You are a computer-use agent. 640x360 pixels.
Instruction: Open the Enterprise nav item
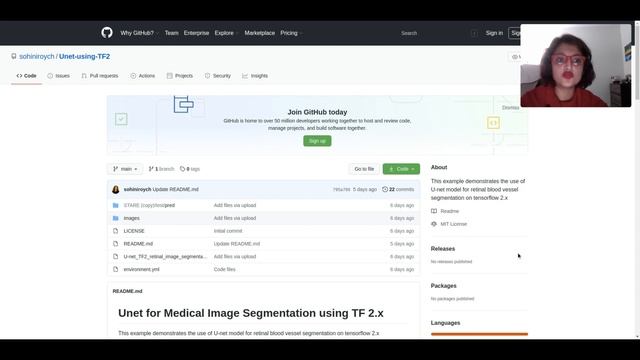coord(196,33)
